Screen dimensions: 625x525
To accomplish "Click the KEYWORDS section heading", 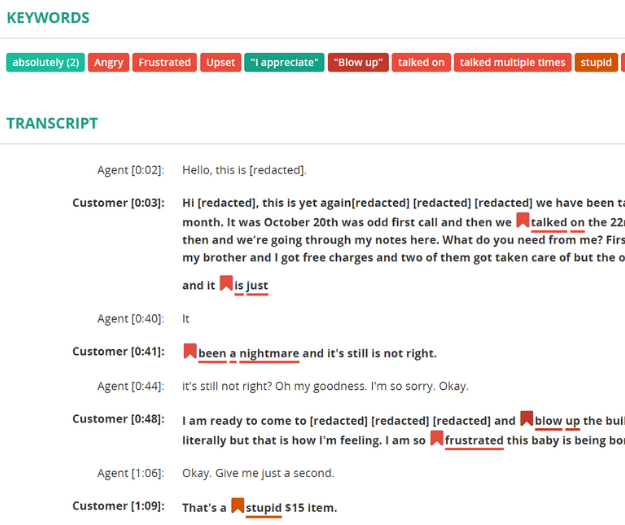I will coord(48,18).
